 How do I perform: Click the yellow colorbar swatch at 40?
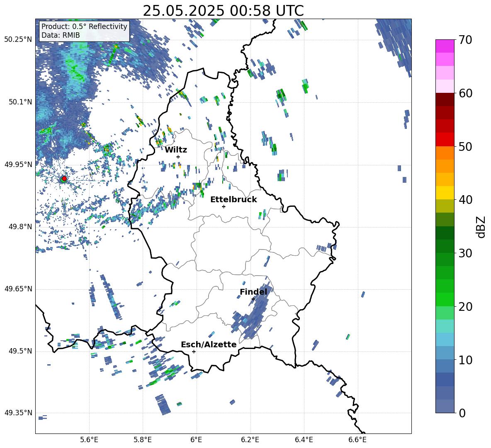tap(445, 193)
